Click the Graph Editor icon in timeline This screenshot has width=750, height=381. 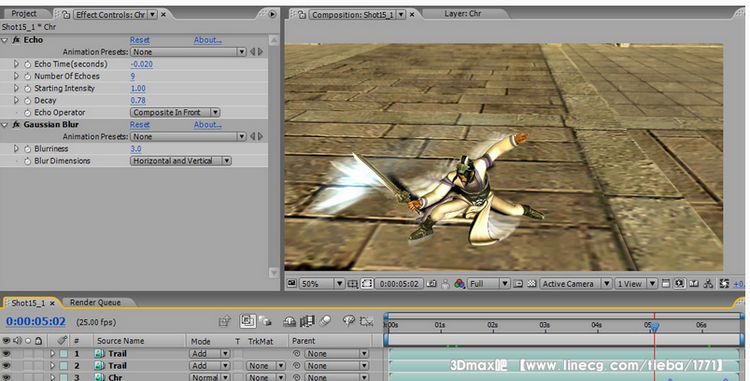[366, 321]
